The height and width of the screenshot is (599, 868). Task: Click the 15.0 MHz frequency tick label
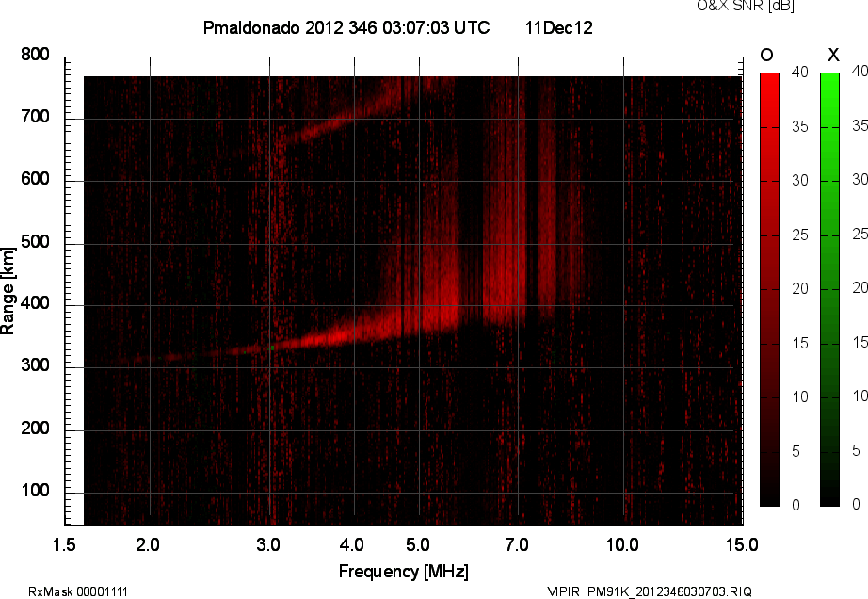point(742,544)
